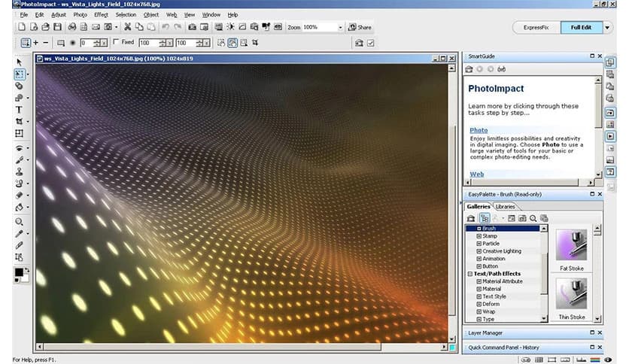629x364 pixels.
Task: Click the soft edge value field showing 0
Action: click(x=87, y=43)
